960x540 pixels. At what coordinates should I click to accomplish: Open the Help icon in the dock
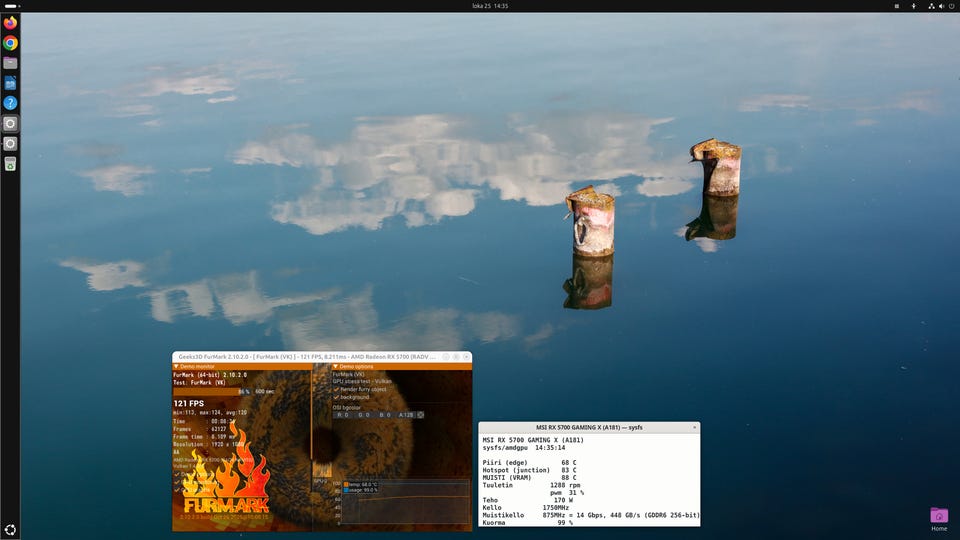pyautogui.click(x=10, y=103)
